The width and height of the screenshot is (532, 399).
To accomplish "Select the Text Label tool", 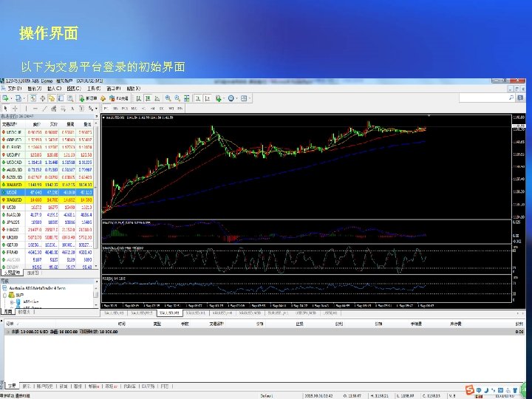I will 81,109.
